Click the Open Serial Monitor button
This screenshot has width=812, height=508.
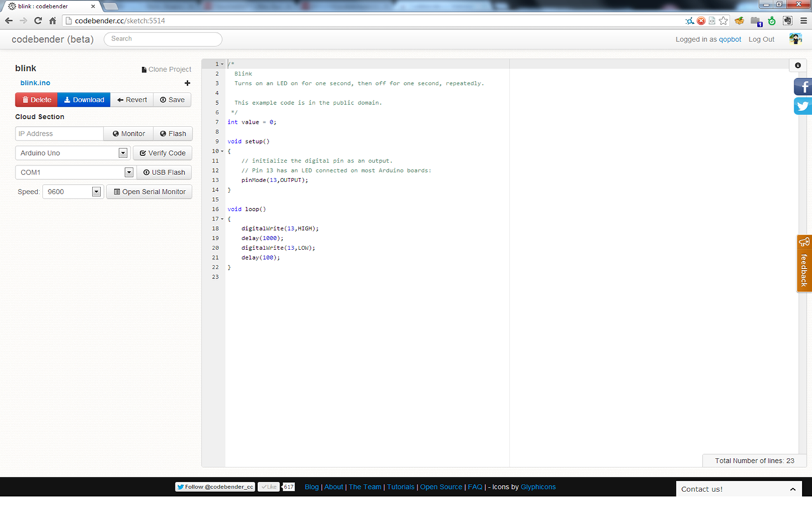(x=149, y=192)
